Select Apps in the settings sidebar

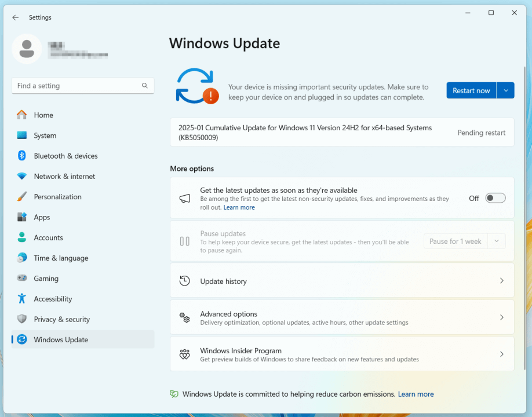(42, 217)
